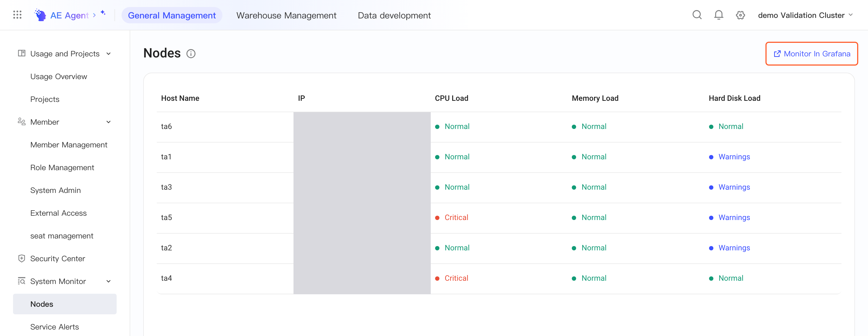This screenshot has height=336, width=868.
Task: Click host name ta5 cell
Action: [167, 218]
